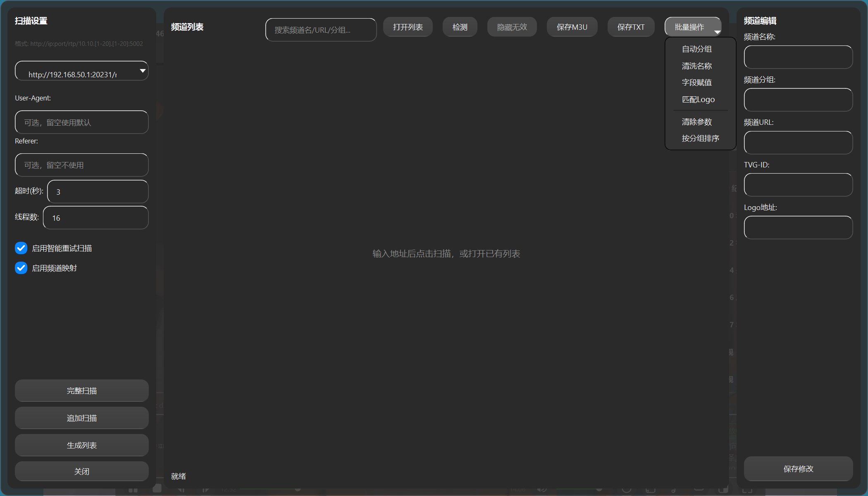Click the User-Agent input field

82,122
